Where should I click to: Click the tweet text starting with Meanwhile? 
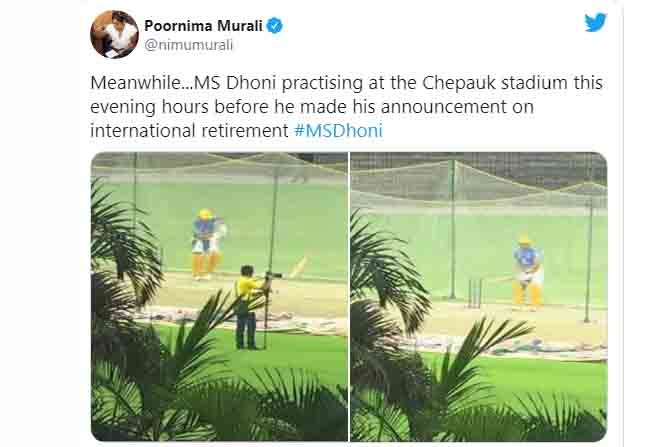(347, 106)
